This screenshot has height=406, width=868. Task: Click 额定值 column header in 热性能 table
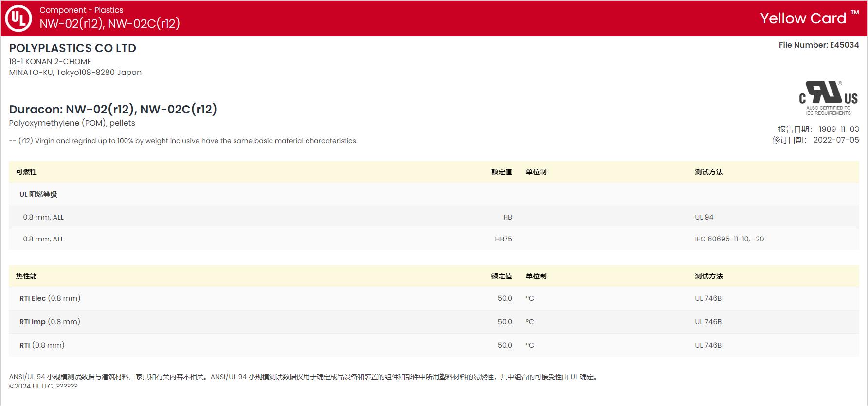(502, 276)
